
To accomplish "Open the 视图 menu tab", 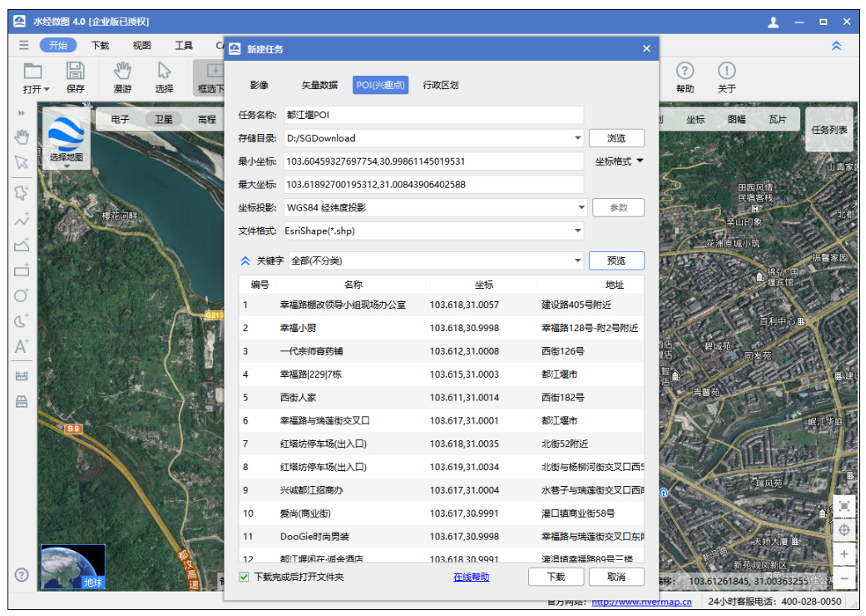I will (141, 45).
